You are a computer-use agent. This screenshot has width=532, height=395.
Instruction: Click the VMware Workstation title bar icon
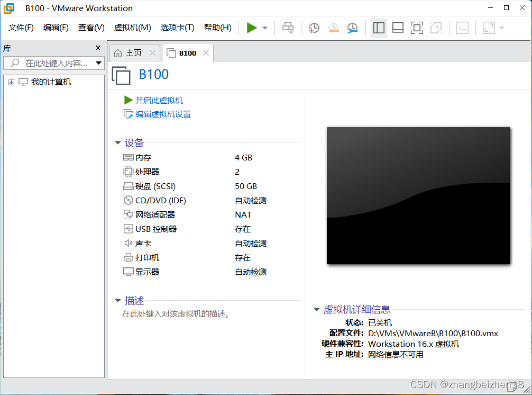[x=9, y=8]
